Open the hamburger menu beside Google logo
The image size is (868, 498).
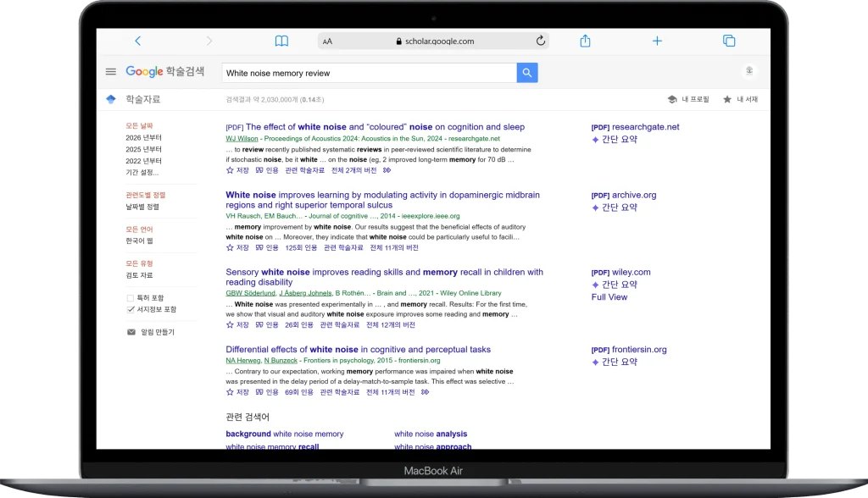click(x=111, y=71)
